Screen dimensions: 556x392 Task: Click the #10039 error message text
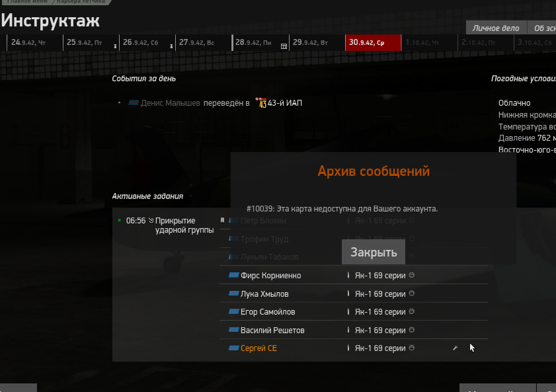(x=342, y=209)
